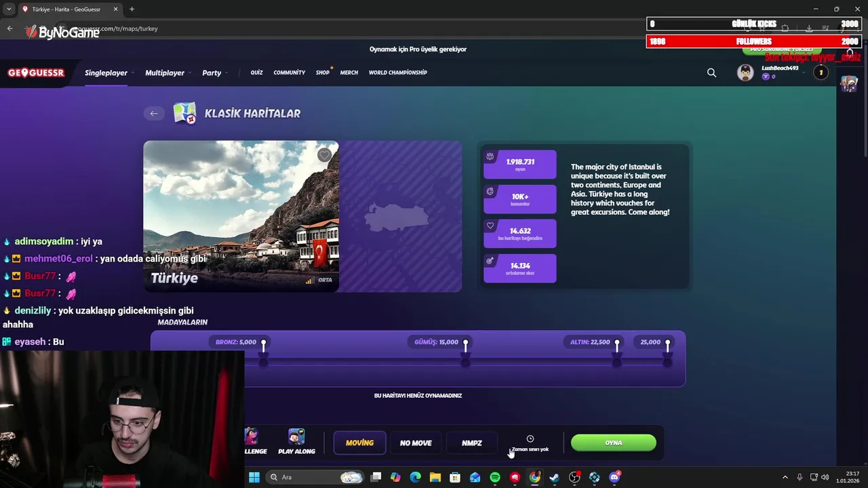Click the PLAY ALONG label

click(296, 451)
